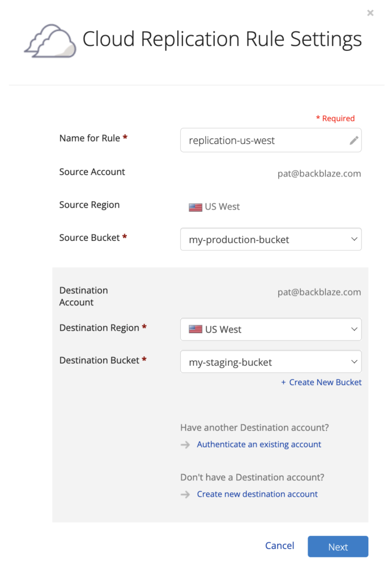Click the arrow icon beside Create new destination account

click(x=185, y=494)
